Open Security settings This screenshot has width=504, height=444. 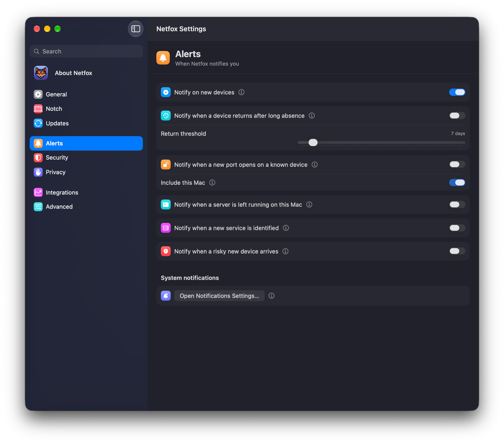pos(86,158)
